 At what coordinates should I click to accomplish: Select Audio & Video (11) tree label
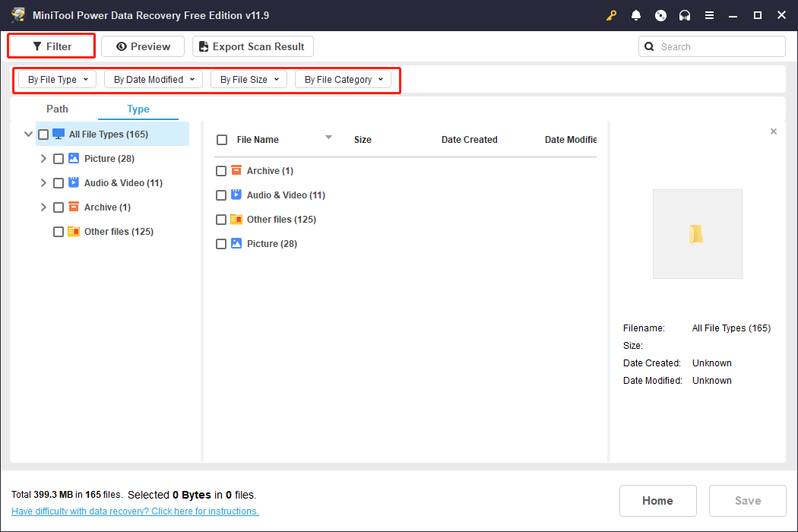tap(123, 182)
